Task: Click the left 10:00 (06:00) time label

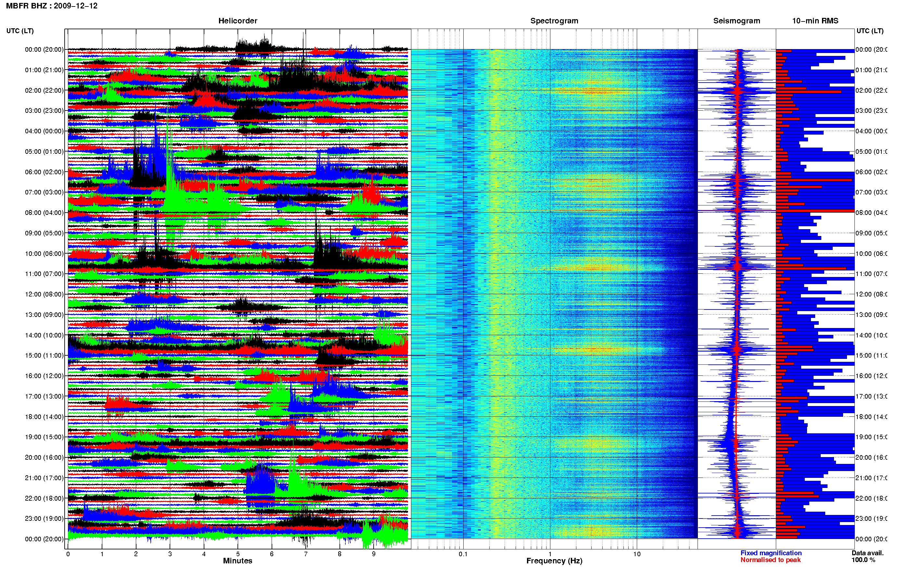Action: 44,254
